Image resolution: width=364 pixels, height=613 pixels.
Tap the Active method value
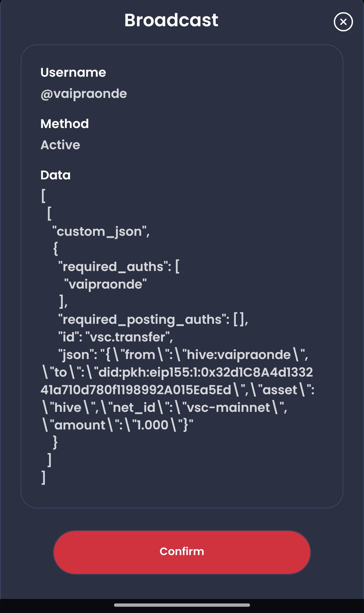60,145
